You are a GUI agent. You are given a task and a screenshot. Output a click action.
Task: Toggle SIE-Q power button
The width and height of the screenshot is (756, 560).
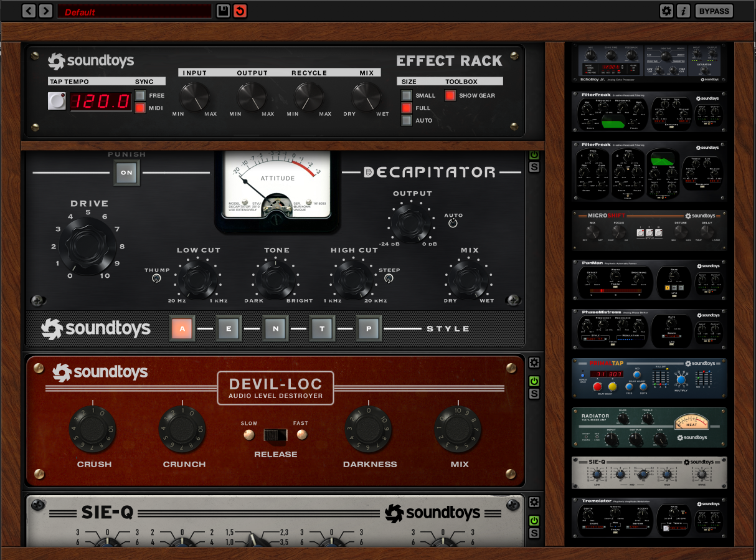(x=534, y=521)
